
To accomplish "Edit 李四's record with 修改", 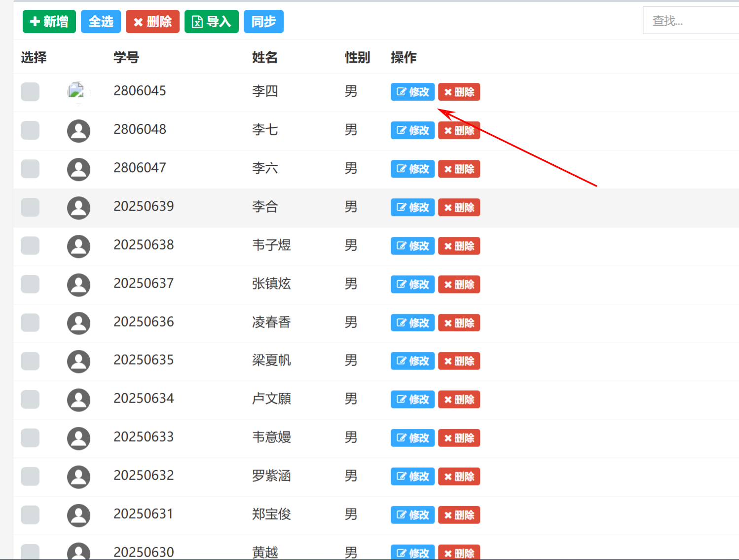I will pyautogui.click(x=412, y=92).
